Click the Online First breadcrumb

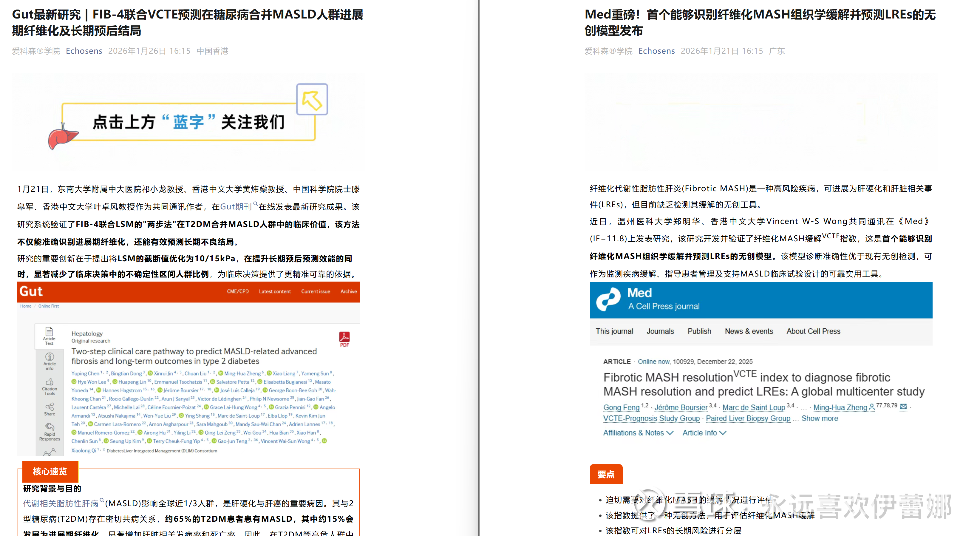click(48, 306)
